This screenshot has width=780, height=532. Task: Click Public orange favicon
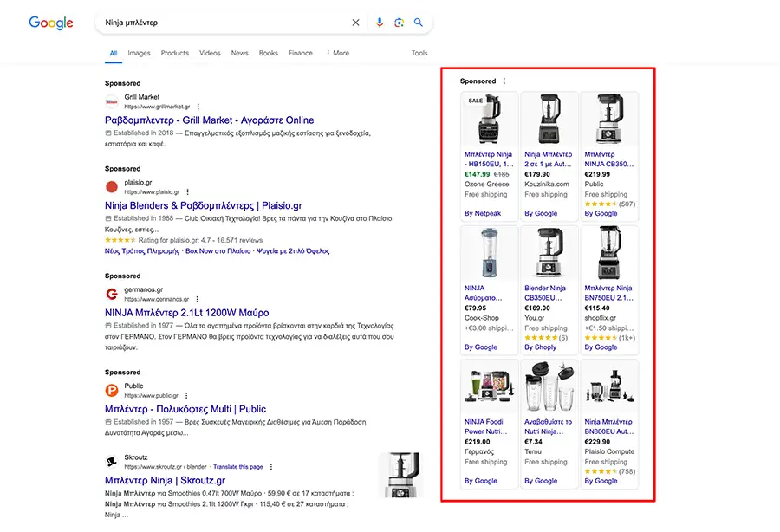(112, 391)
